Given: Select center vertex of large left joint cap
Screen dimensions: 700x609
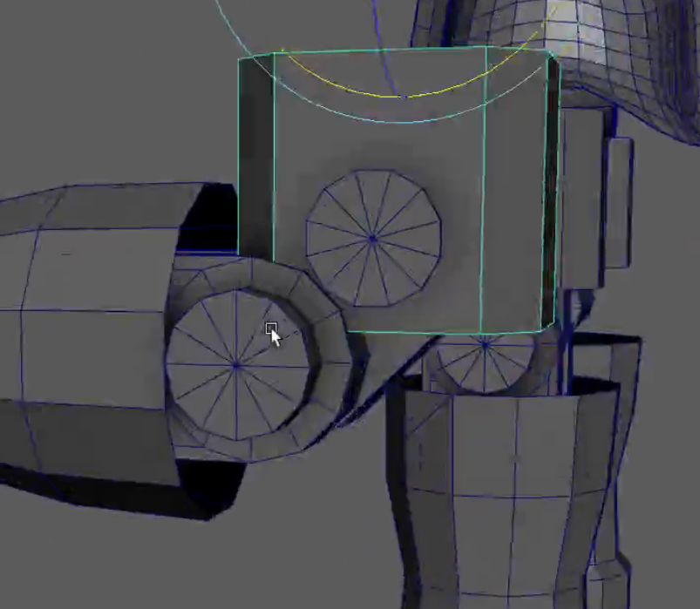Looking at the screenshot, I should click(236, 367).
